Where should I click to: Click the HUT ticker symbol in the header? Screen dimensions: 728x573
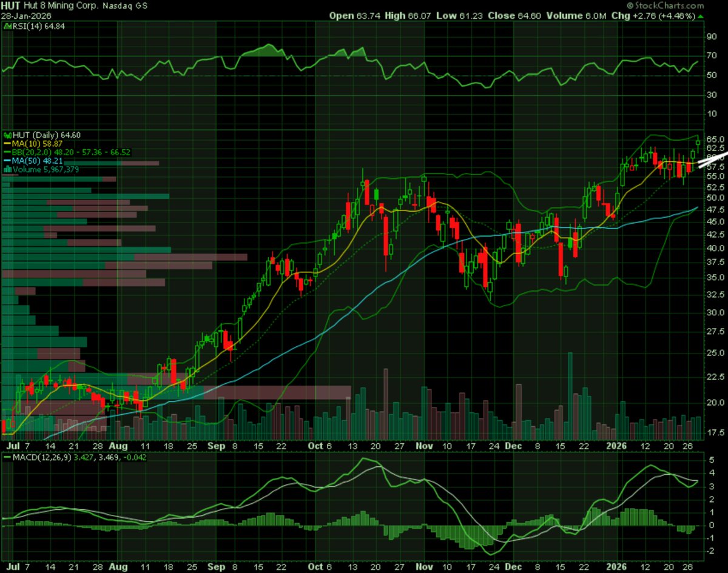12,5
